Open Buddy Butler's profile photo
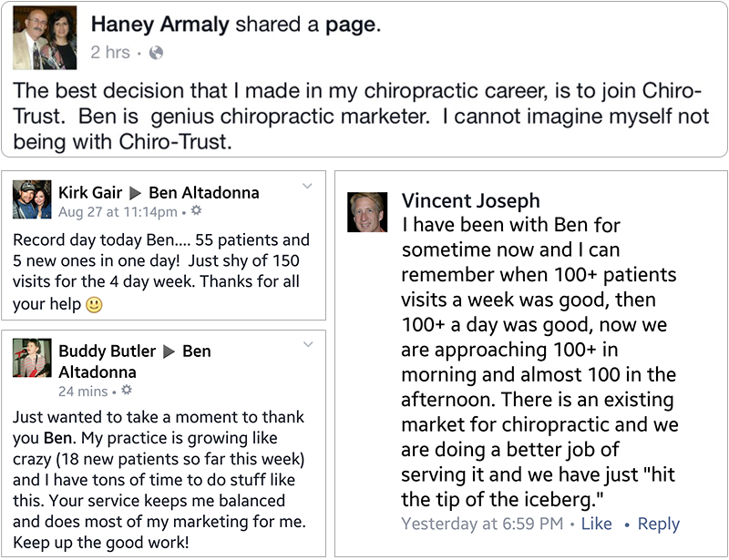The image size is (729, 560). pos(32,358)
